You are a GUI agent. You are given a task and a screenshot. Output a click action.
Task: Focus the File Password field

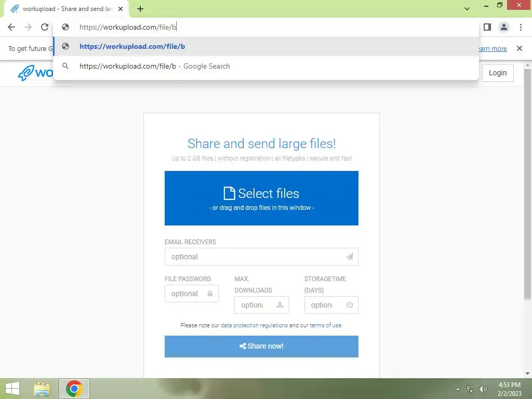191,294
